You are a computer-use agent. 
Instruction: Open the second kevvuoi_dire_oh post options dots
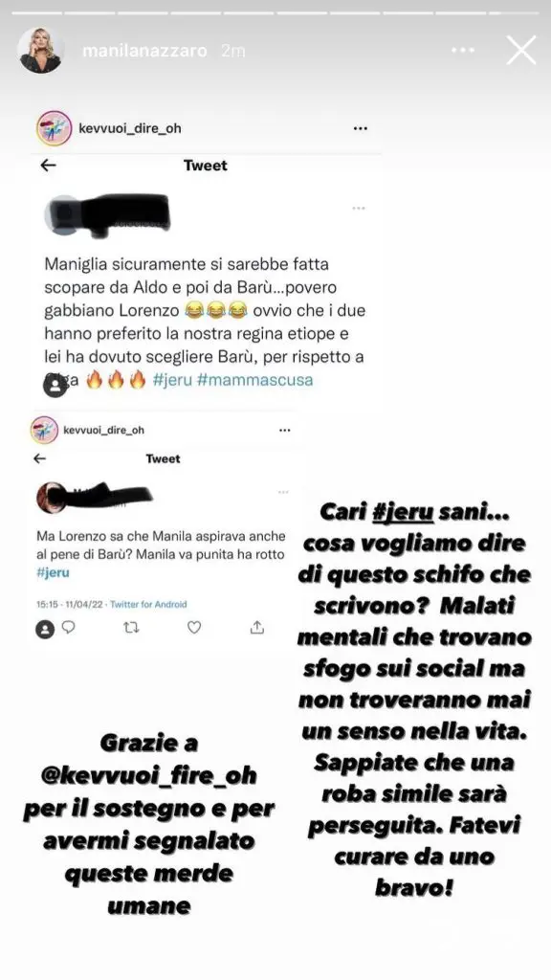(x=285, y=430)
